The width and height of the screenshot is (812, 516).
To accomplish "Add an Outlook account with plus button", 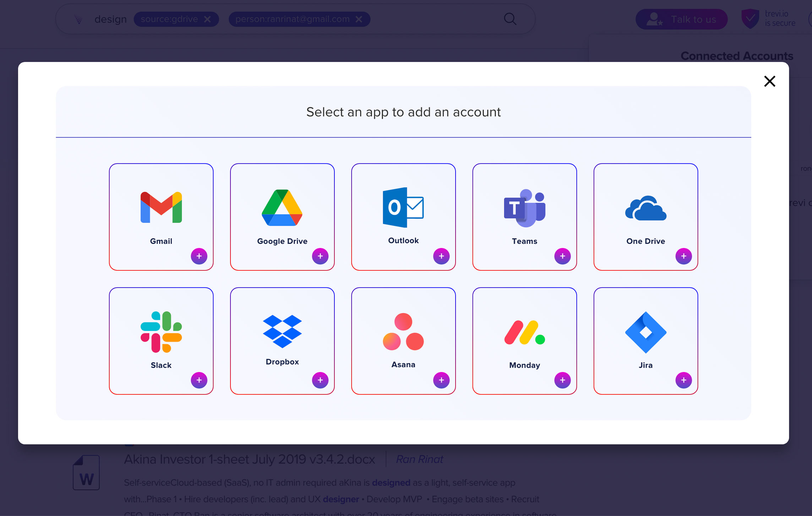I will pos(441,256).
